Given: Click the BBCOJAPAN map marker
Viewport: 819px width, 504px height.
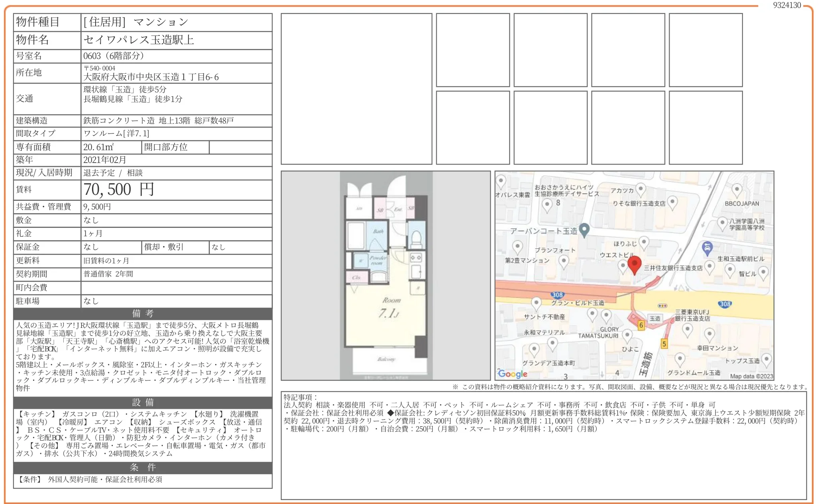Looking at the screenshot, I should coord(737,190).
